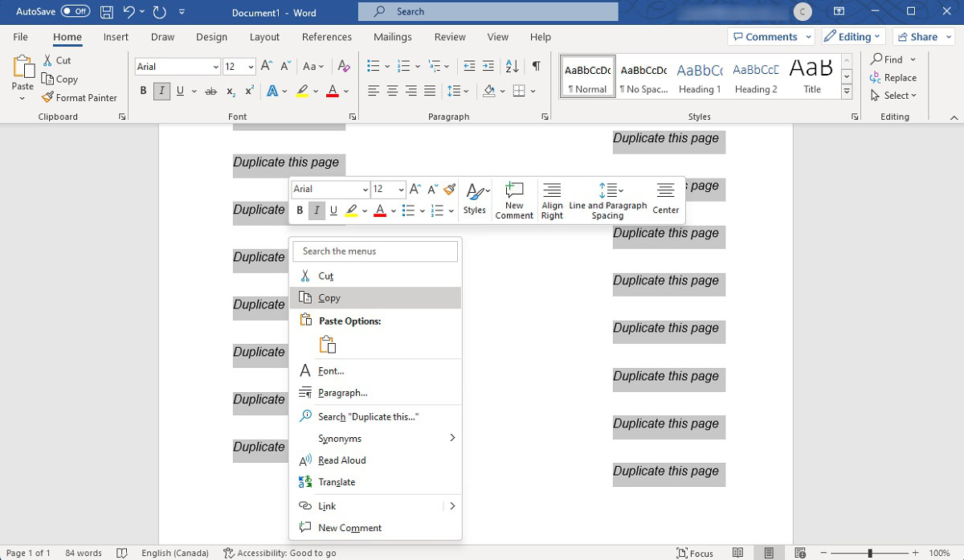Screen dimensions: 964x560
Task: Open the Layout ribbon tab
Action: click(264, 37)
